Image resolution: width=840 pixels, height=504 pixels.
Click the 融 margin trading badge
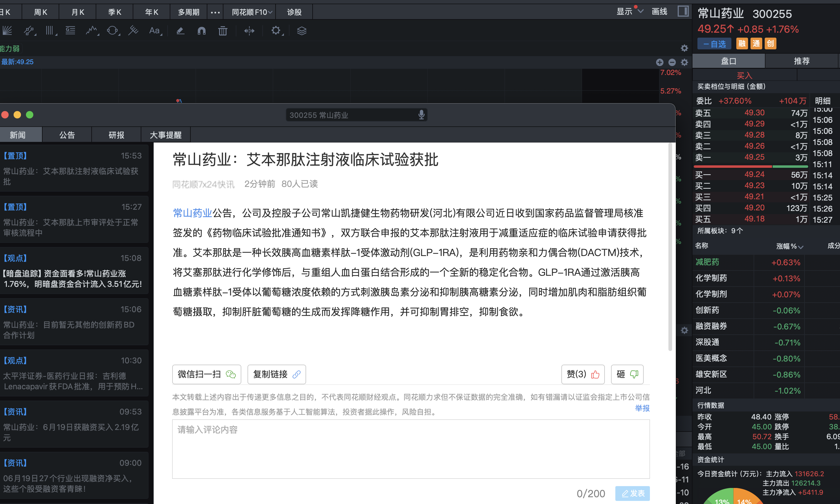click(x=742, y=43)
